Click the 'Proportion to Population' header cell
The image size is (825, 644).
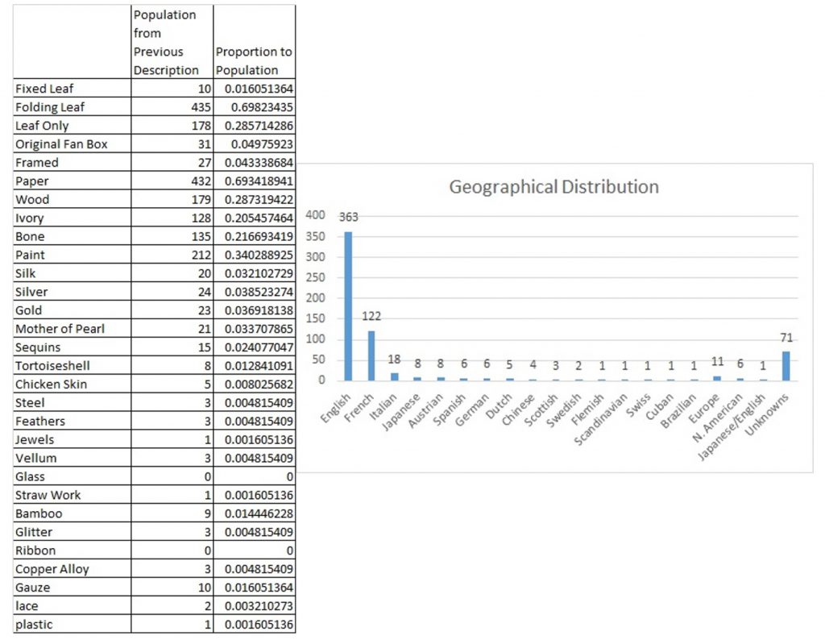click(x=255, y=42)
